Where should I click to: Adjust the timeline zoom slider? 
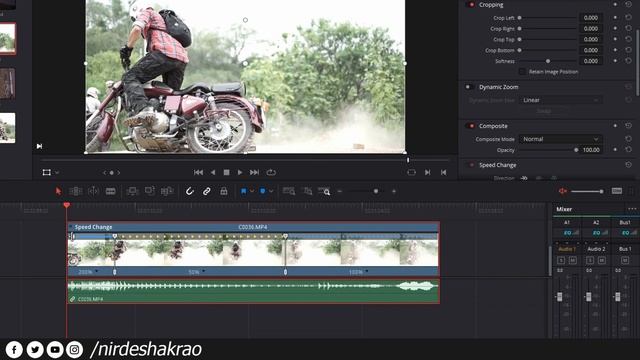[376, 191]
